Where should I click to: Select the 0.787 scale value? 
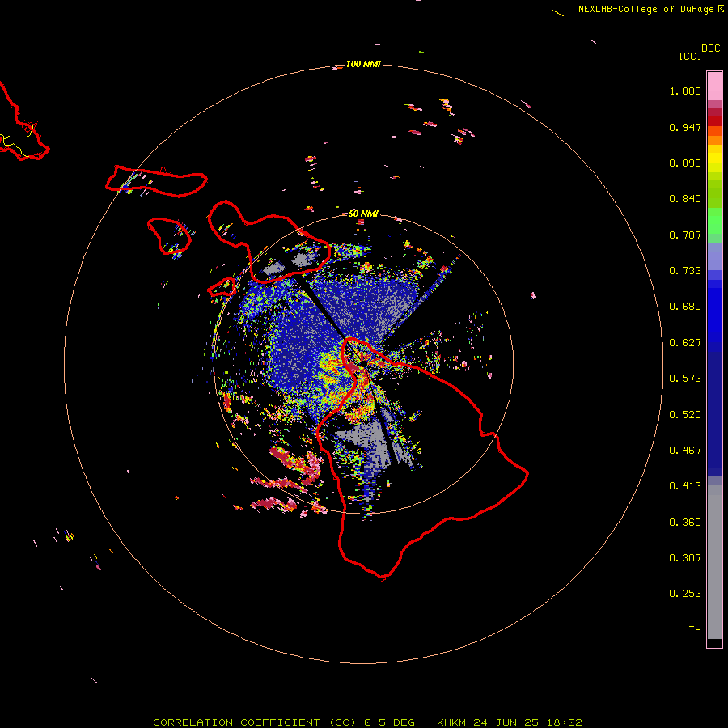685,235
